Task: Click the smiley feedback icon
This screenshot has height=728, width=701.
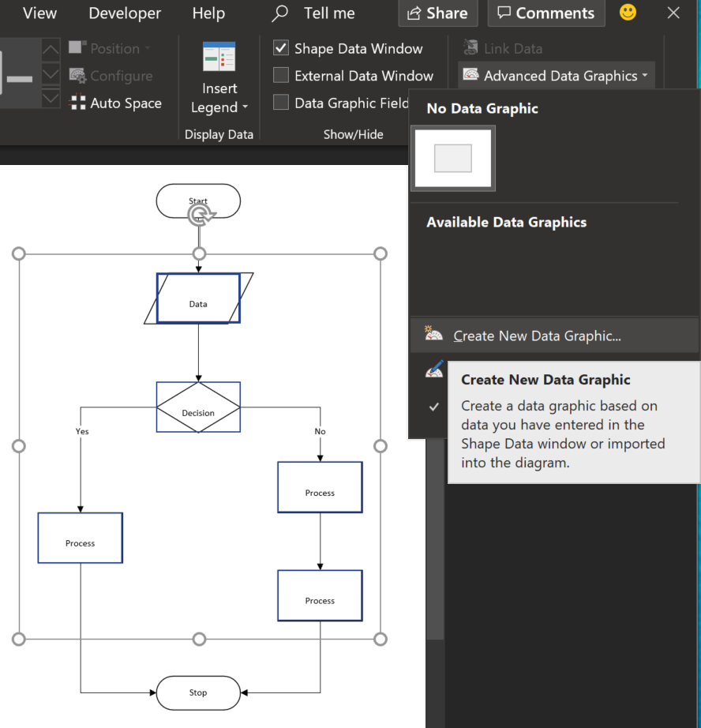Action: tap(627, 13)
